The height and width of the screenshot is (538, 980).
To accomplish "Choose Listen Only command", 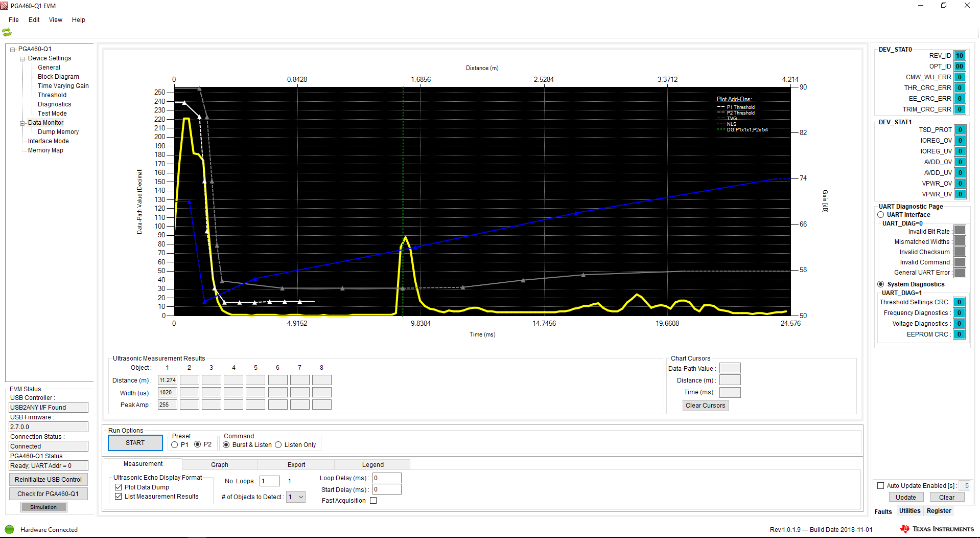I will (x=278, y=445).
